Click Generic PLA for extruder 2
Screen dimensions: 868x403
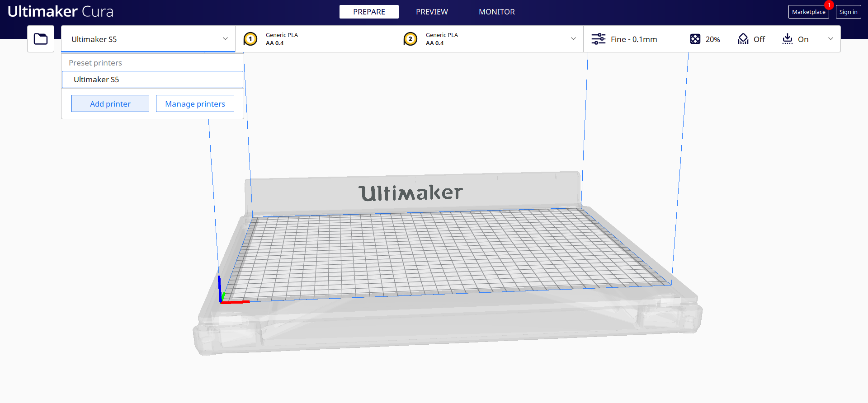442,35
